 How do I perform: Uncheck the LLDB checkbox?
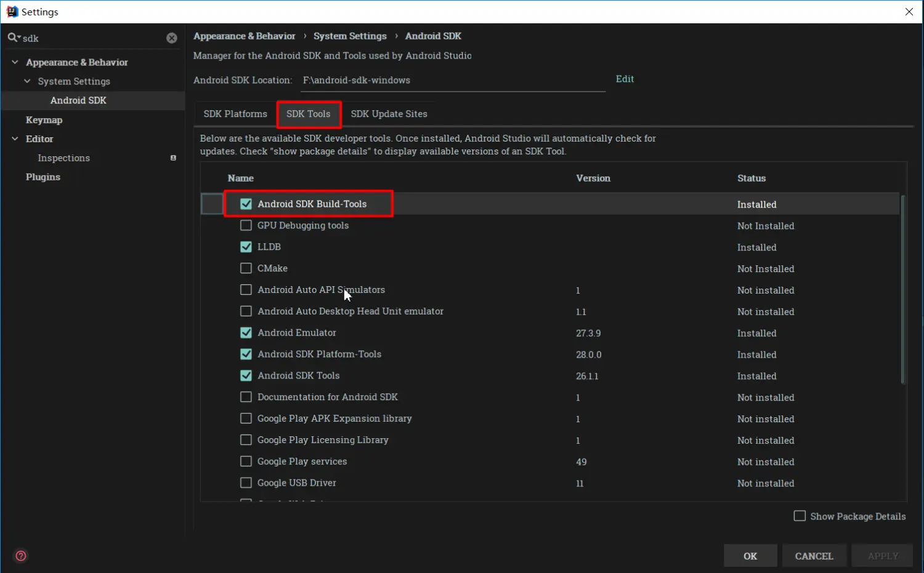click(x=246, y=247)
